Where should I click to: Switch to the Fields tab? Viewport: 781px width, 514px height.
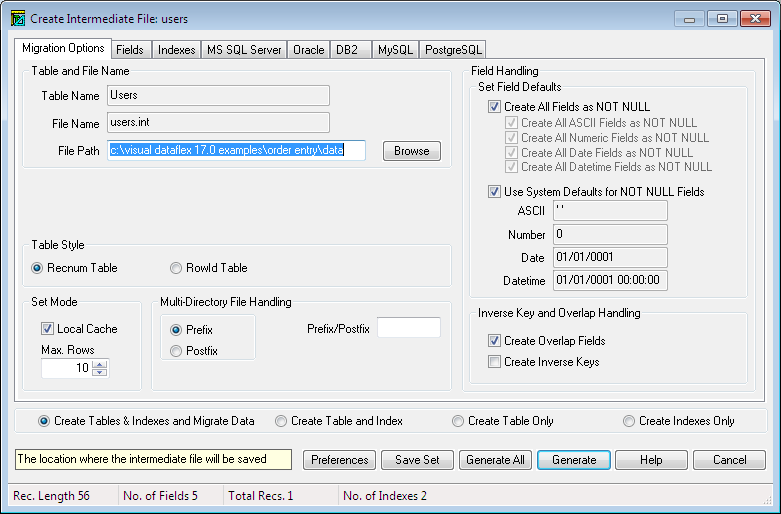tap(129, 49)
